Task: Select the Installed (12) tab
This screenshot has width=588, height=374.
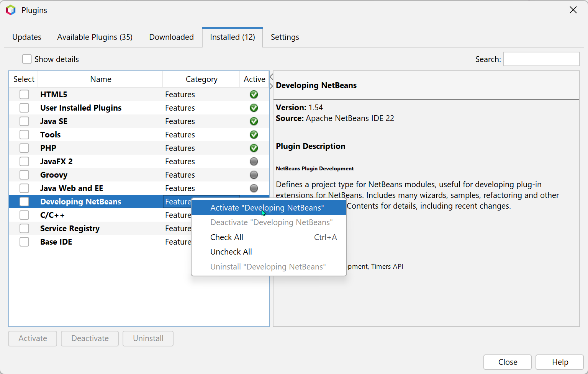Action: pos(233,37)
